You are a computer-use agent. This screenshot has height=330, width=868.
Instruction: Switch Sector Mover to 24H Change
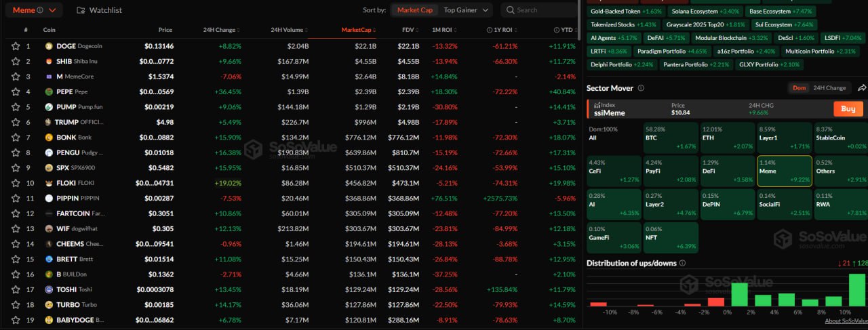(829, 88)
